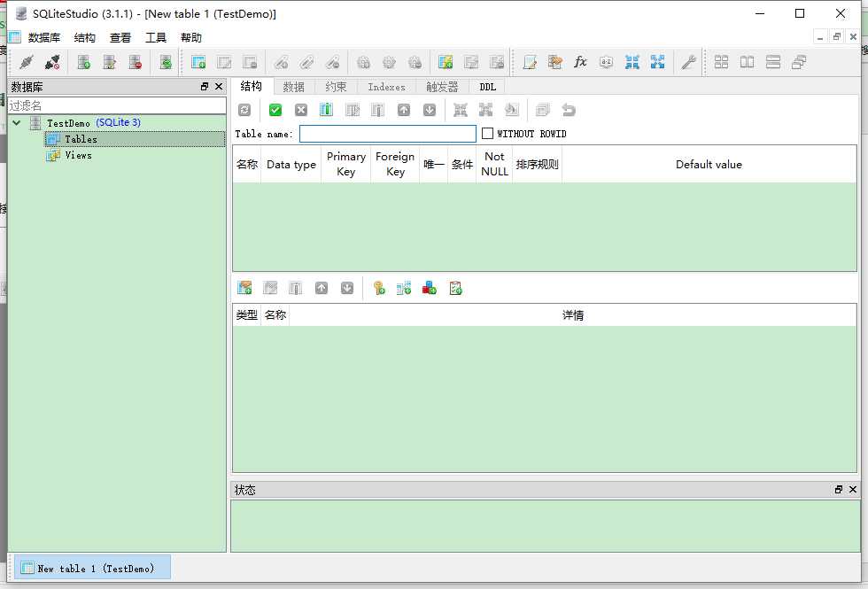Collapse the TestDemo database node
Viewport: 868px width, 589px height.
17,122
